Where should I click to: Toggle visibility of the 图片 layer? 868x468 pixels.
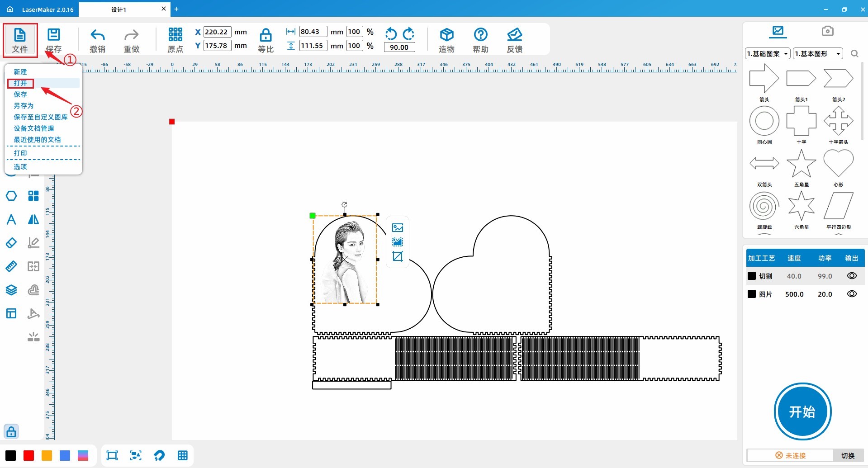pos(852,294)
